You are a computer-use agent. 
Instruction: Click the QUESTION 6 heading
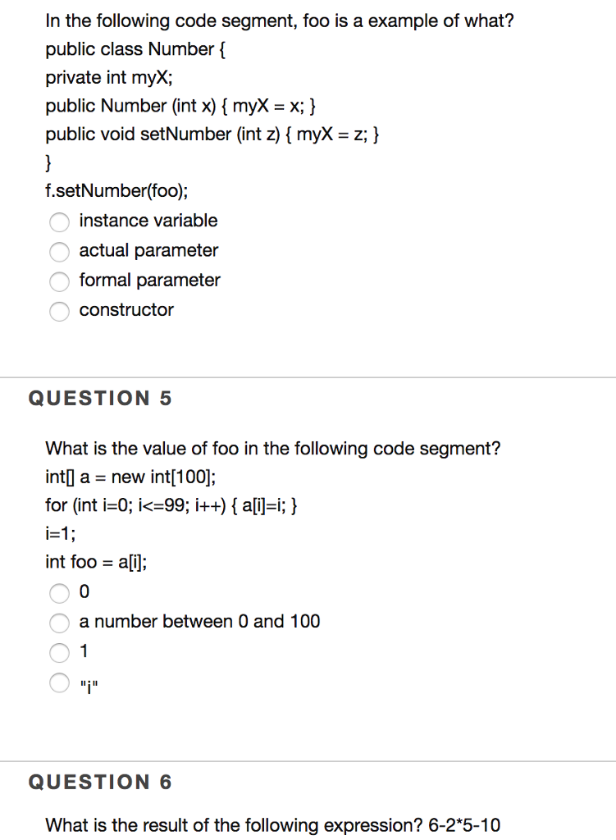101,783
